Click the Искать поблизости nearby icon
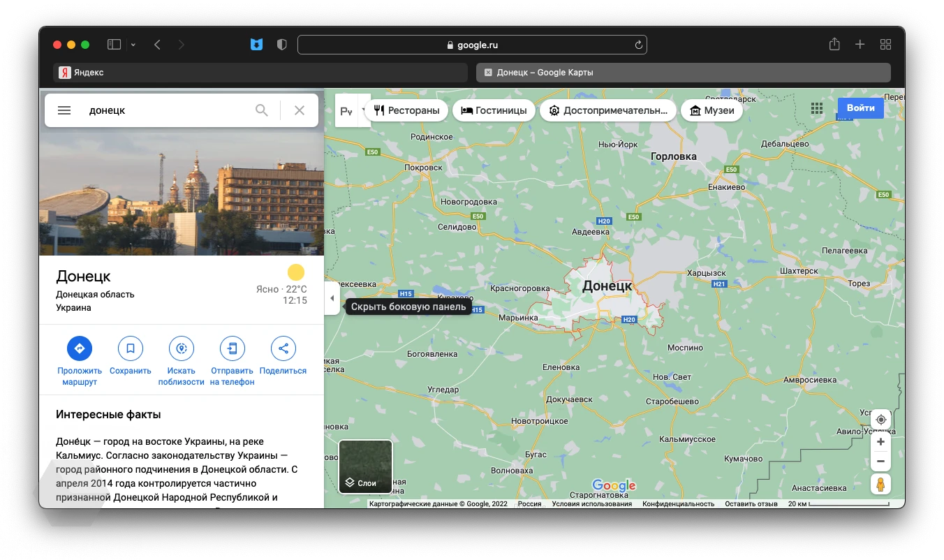Screen dimensions: 944x560 coord(182,348)
